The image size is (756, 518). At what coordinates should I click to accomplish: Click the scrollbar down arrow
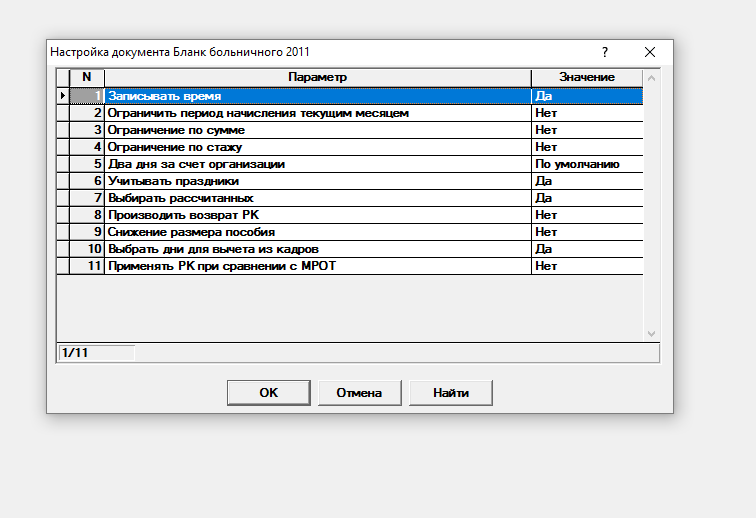pyautogui.click(x=651, y=334)
